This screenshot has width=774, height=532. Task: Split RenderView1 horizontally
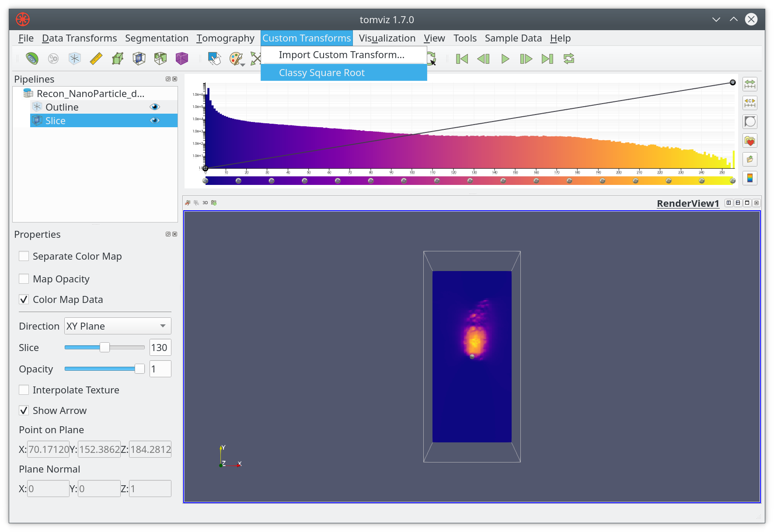(x=729, y=203)
